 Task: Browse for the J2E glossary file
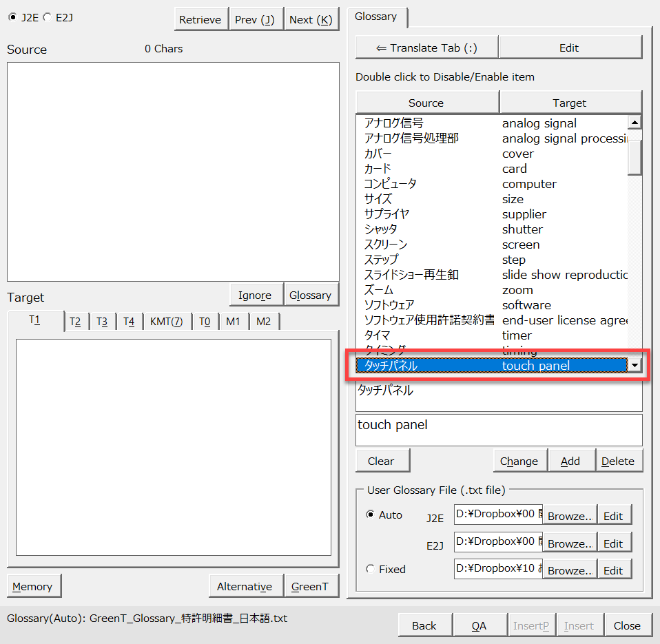(x=570, y=516)
